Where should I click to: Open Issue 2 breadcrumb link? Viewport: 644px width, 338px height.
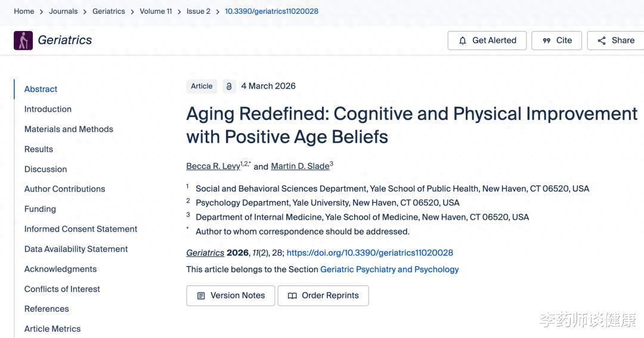tap(198, 11)
